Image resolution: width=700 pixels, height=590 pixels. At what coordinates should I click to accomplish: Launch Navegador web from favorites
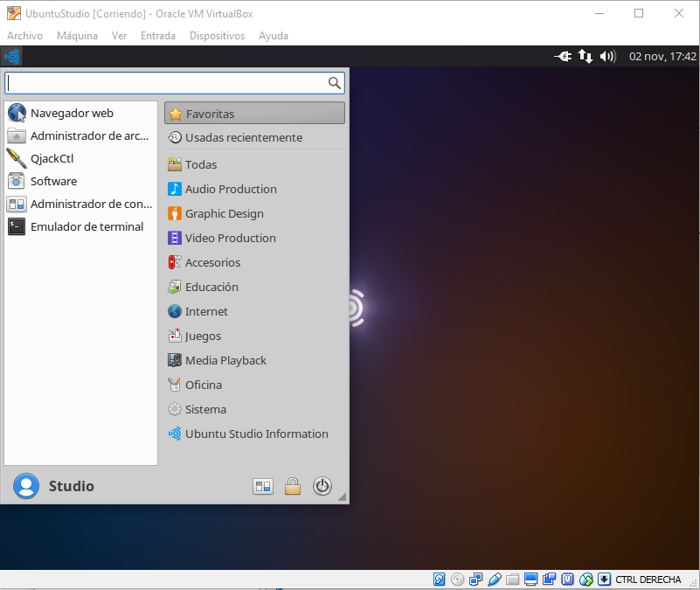(x=72, y=113)
